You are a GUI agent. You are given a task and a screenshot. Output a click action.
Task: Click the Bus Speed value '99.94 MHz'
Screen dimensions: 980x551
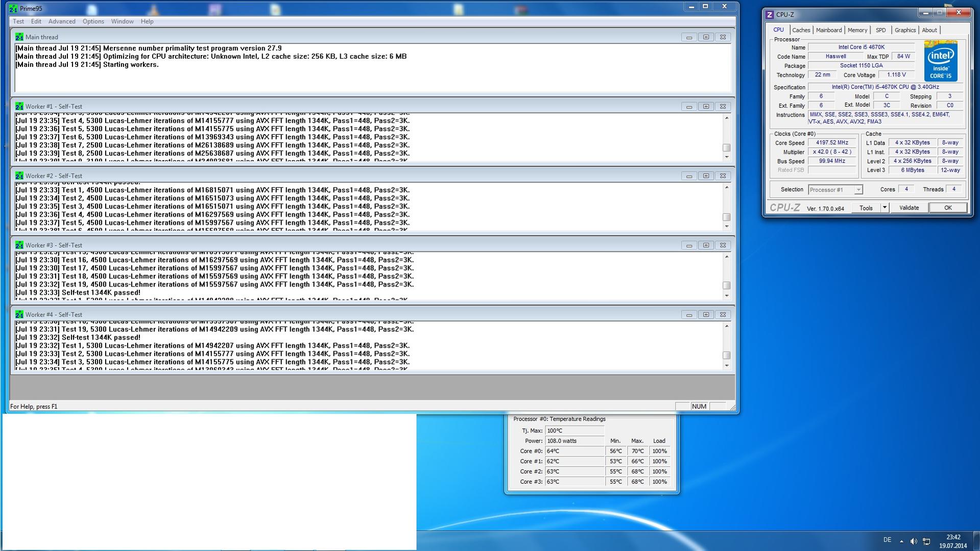click(832, 161)
